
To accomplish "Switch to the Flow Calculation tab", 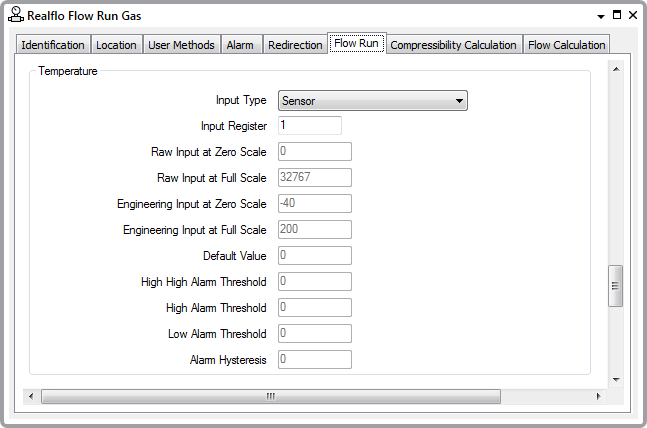I will coord(567,45).
